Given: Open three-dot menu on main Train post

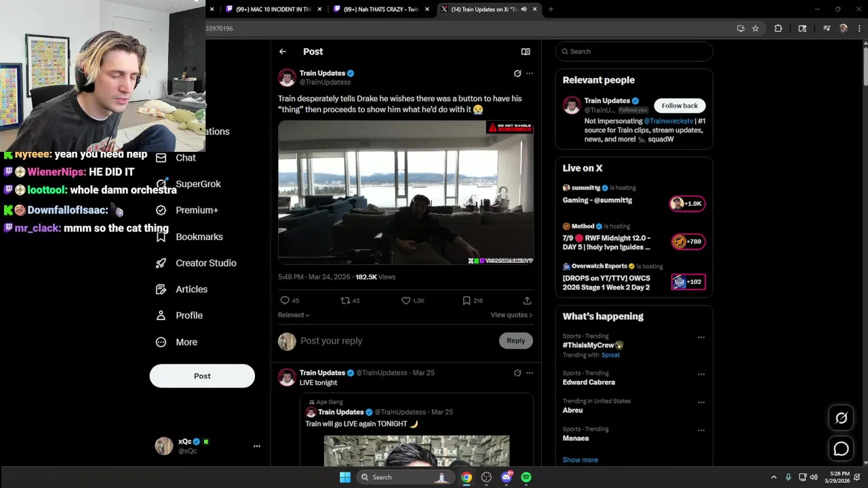Looking at the screenshot, I should tap(530, 73).
